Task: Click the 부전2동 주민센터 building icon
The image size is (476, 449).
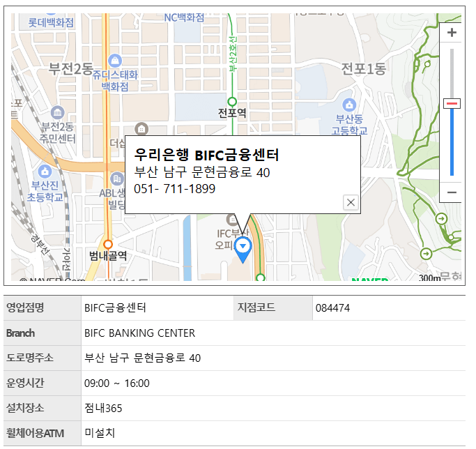Action: (57, 113)
